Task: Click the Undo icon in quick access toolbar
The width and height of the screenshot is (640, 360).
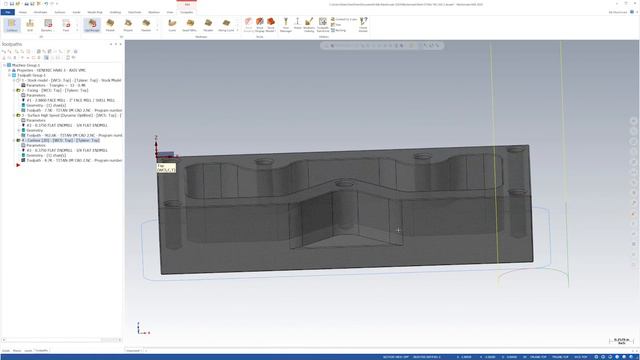Action: click(46, 4)
